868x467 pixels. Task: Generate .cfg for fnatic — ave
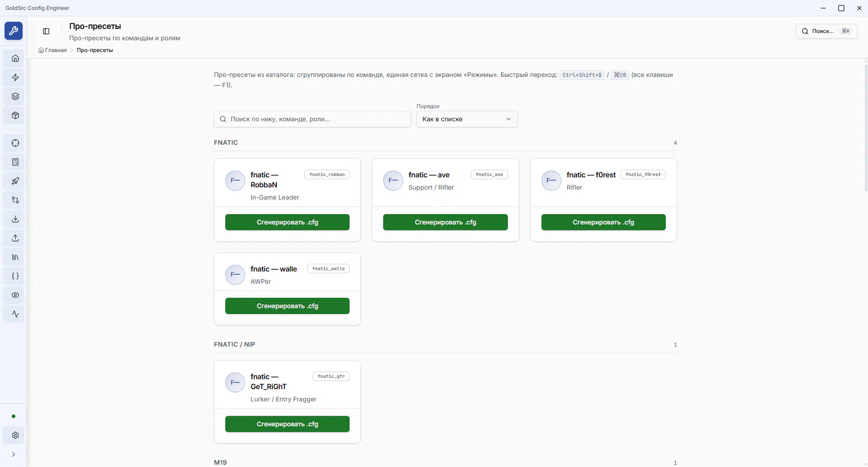(446, 222)
